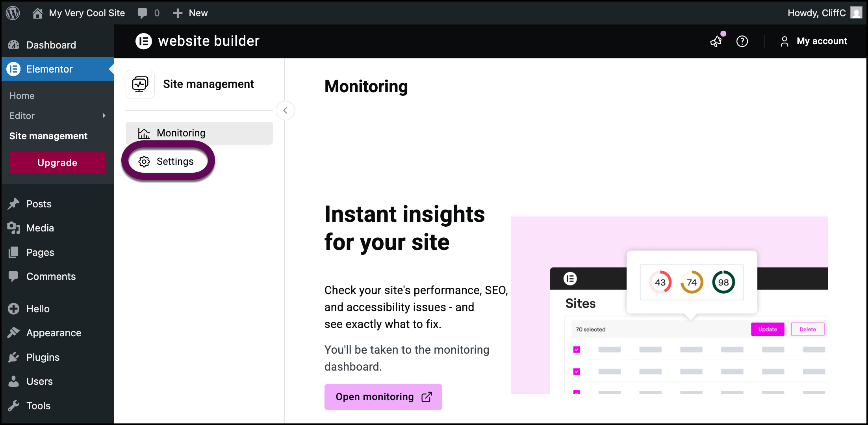Click the Open monitoring button
The height and width of the screenshot is (425, 868).
[x=383, y=397]
